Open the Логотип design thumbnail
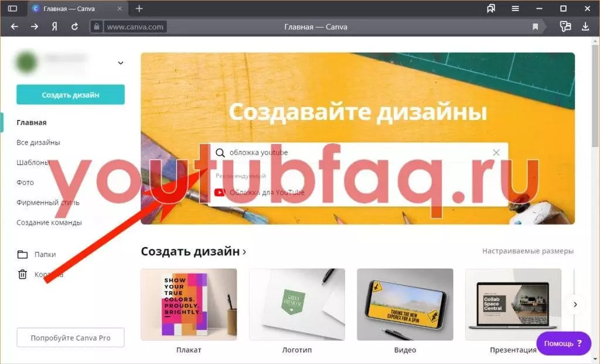The width and height of the screenshot is (600, 364). (297, 304)
